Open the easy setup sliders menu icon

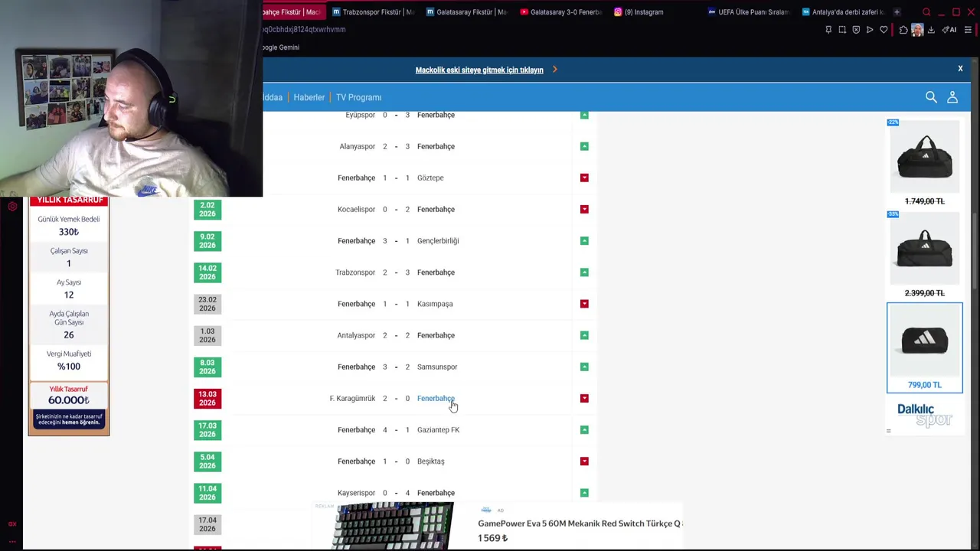969,30
